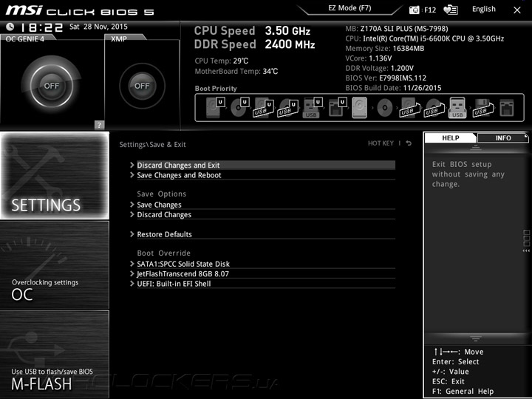Click the BIOS Ver E7998IMS.112 text
The height and width of the screenshot is (399, 532).
(x=386, y=78)
